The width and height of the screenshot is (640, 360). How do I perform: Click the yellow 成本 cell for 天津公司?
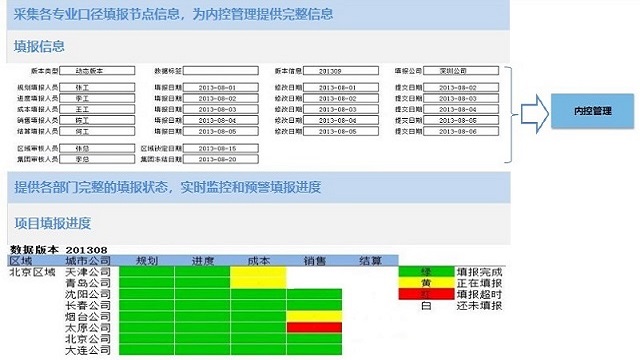(258, 272)
